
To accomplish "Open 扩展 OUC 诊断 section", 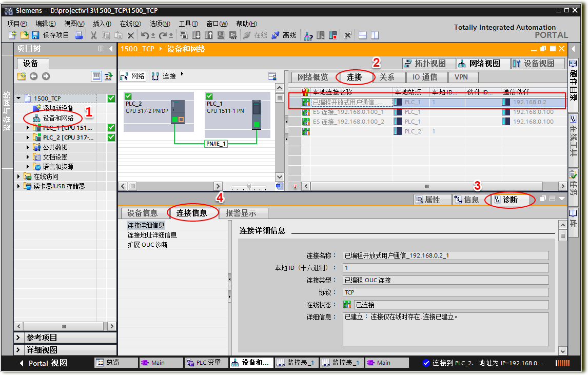I will (147, 245).
